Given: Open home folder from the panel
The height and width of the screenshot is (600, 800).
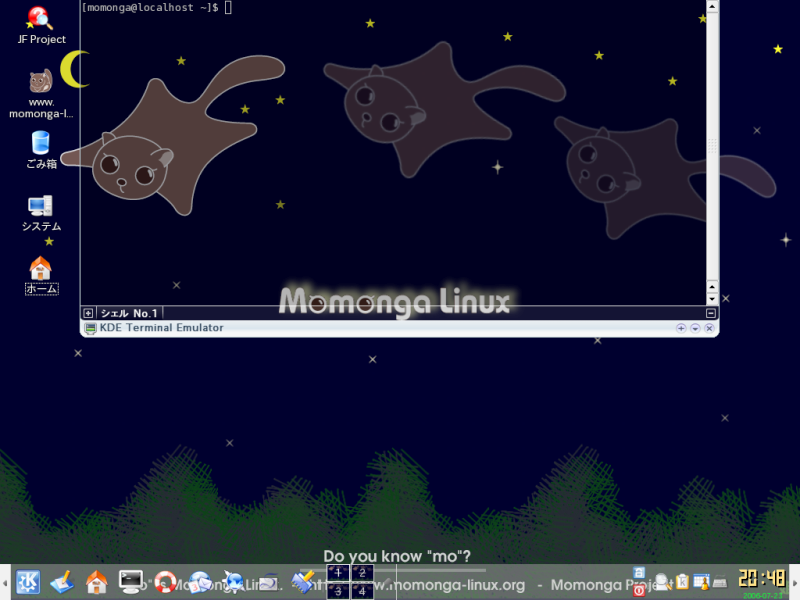Looking at the screenshot, I should 96,582.
